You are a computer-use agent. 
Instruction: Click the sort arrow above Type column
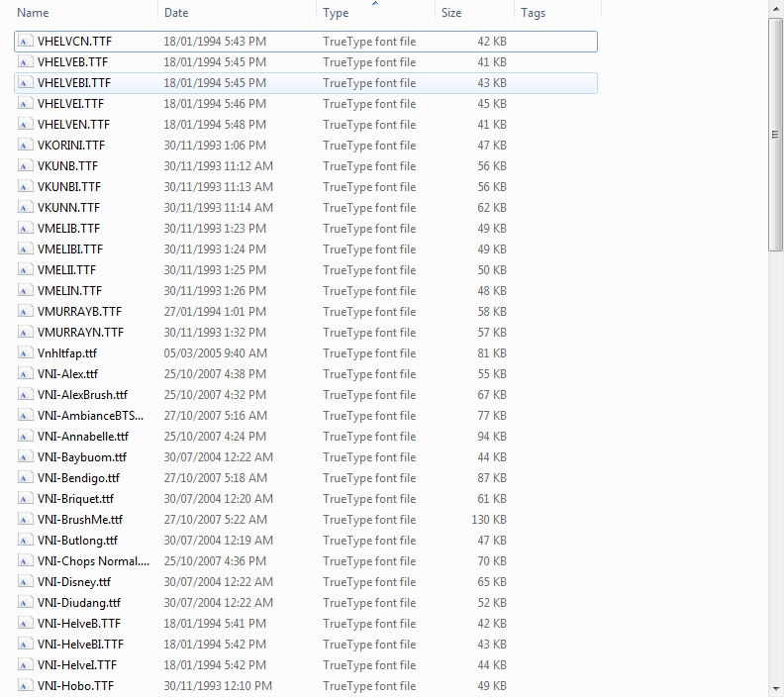tap(375, 3)
